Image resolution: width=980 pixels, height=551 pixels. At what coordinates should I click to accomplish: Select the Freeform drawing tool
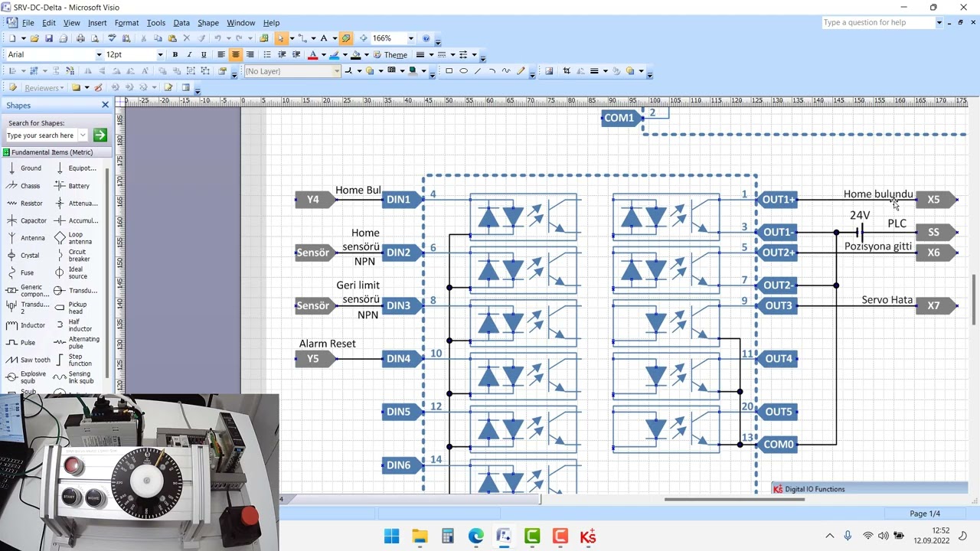[x=506, y=71]
